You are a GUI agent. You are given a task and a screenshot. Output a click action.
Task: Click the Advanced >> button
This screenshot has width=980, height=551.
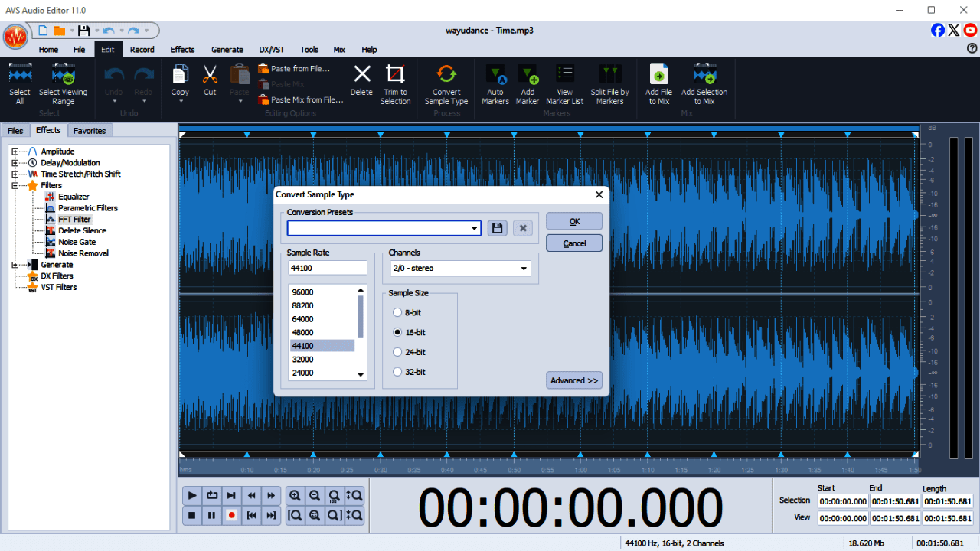point(574,380)
